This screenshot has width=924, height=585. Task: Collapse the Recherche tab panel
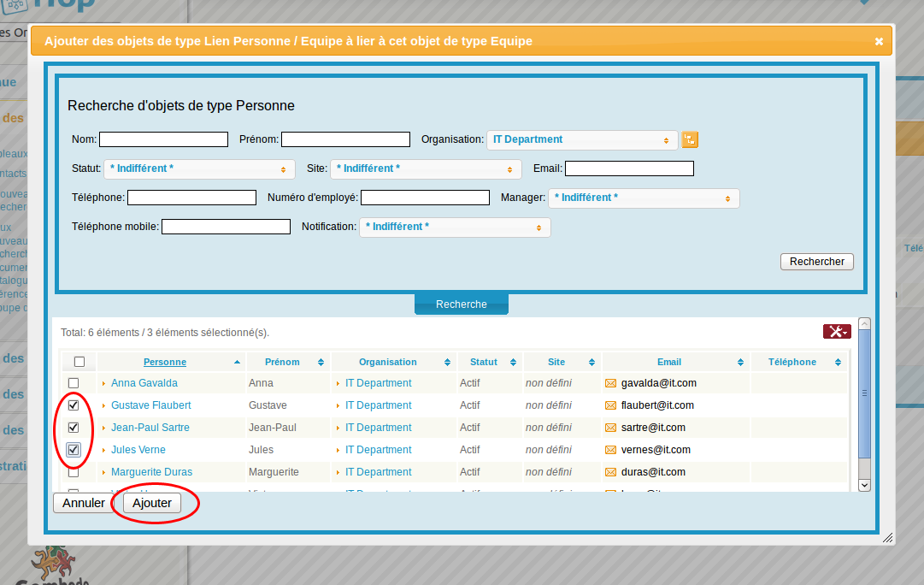tap(461, 304)
